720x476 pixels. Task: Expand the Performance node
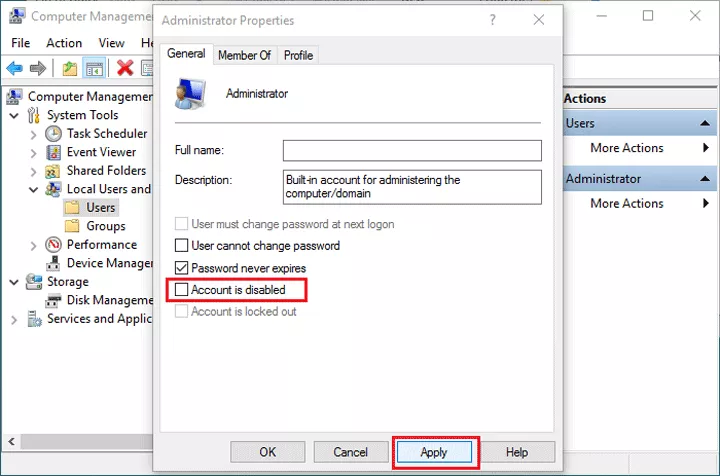(x=34, y=246)
